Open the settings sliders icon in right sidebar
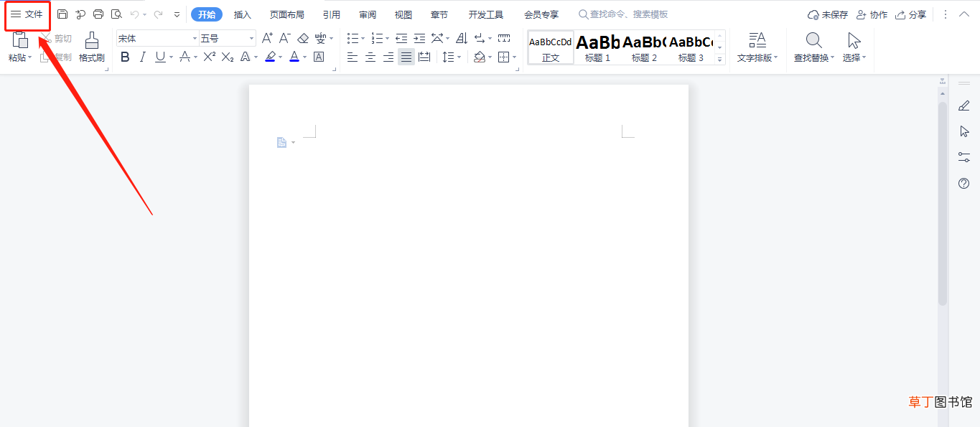 click(964, 157)
